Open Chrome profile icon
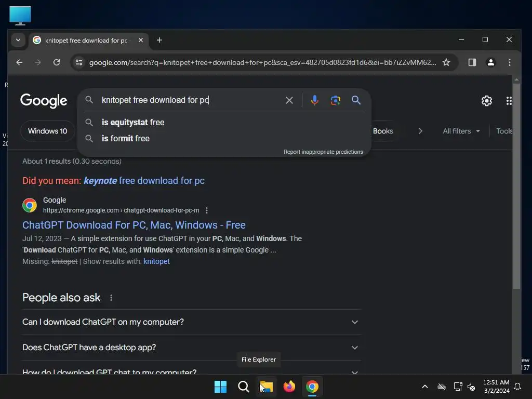This screenshot has height=399, width=532. 490,62
